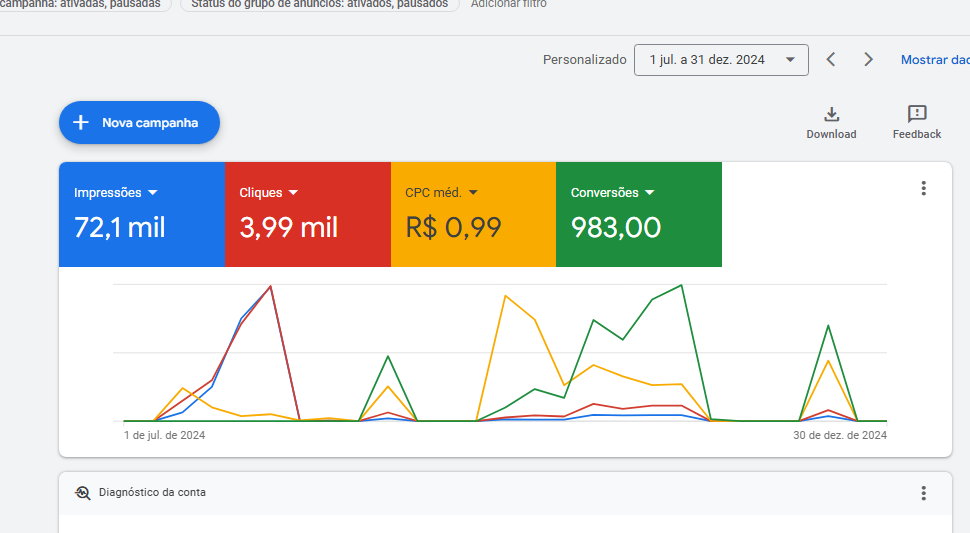Image resolution: width=970 pixels, height=533 pixels.
Task: Open the date range dropdown 1 jul. a 31 dez. 2024
Action: pos(720,60)
